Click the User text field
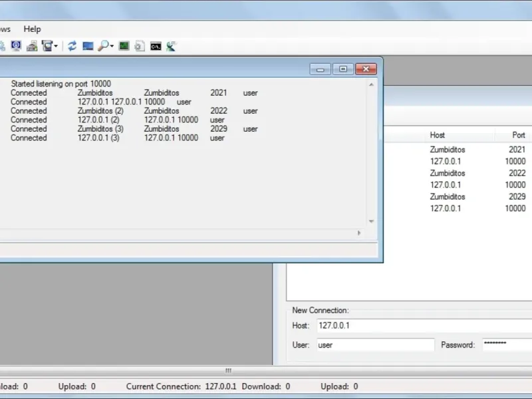Viewport: 532px width, 399px height. [376, 345]
